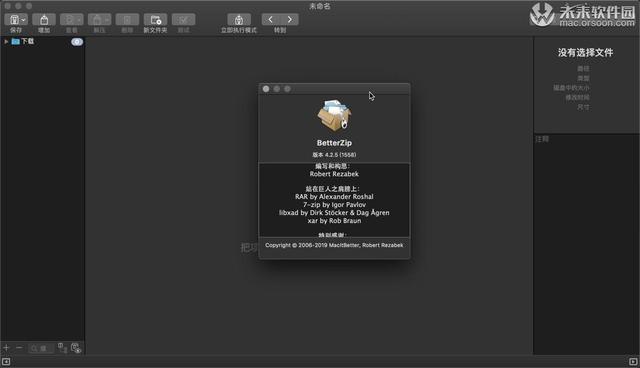Go forward with the 转到 right arrow
This screenshot has height=368, width=640.
pyautogui.click(x=289, y=19)
